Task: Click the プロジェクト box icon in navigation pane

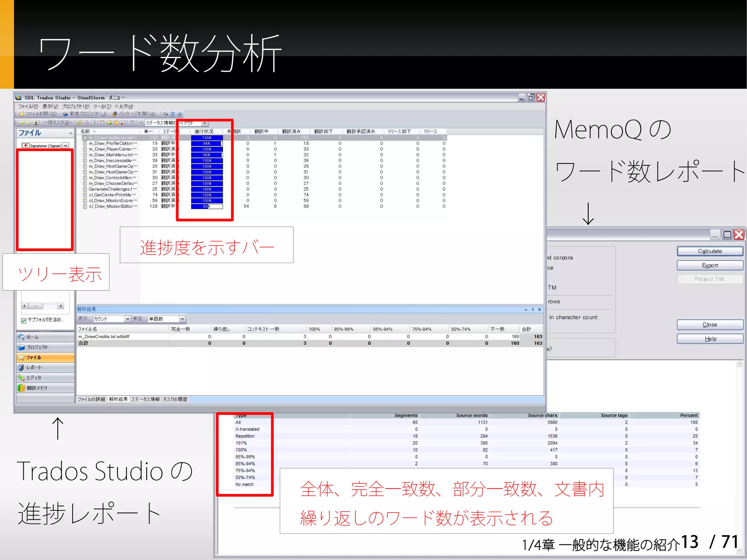Action: pos(22,347)
